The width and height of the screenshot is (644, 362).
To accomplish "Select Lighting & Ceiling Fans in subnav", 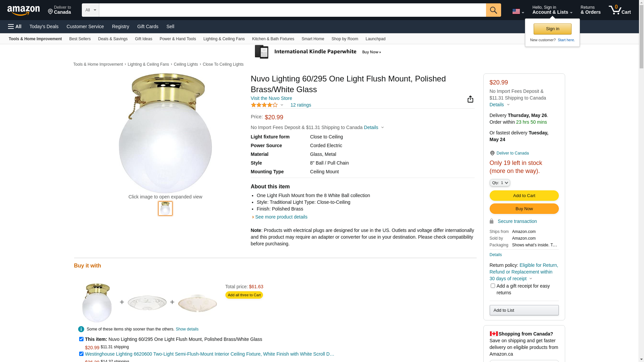I will click(x=224, y=39).
